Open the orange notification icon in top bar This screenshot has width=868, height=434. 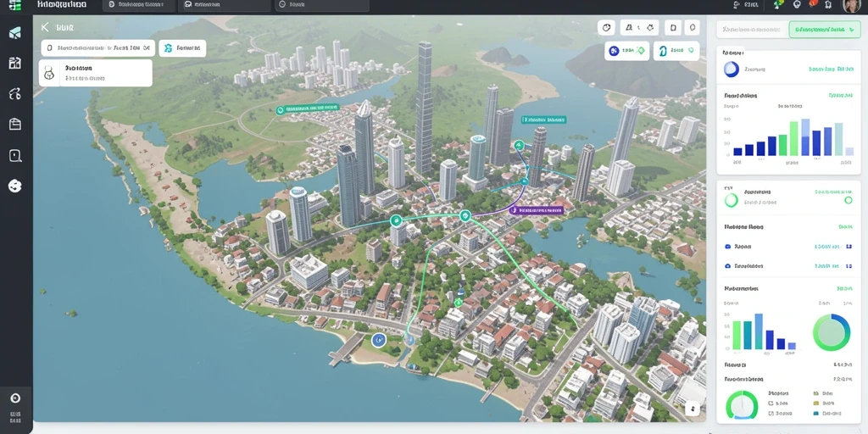pos(813,4)
